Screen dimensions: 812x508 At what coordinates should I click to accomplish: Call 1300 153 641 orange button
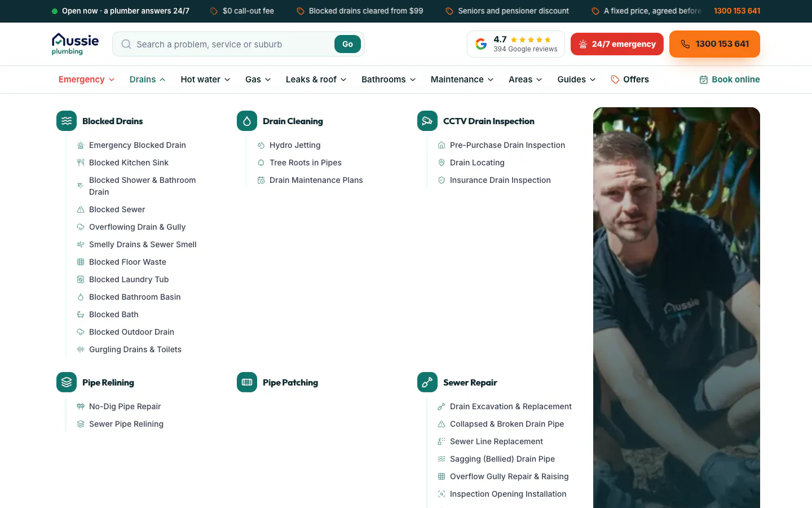pyautogui.click(x=714, y=44)
